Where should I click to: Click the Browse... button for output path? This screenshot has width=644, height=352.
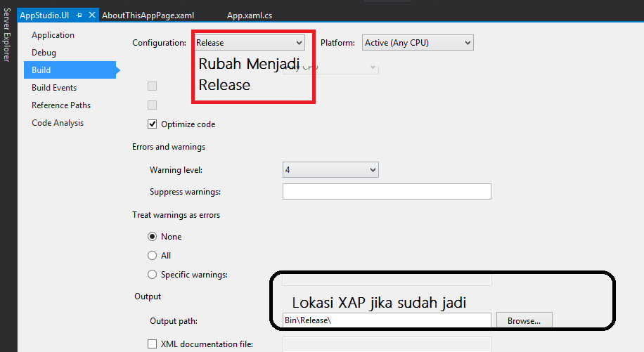(x=524, y=320)
